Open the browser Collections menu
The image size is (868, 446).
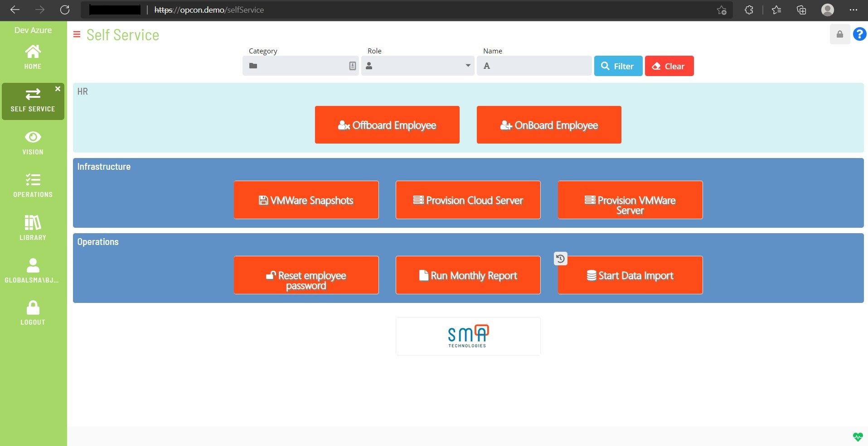click(x=802, y=10)
